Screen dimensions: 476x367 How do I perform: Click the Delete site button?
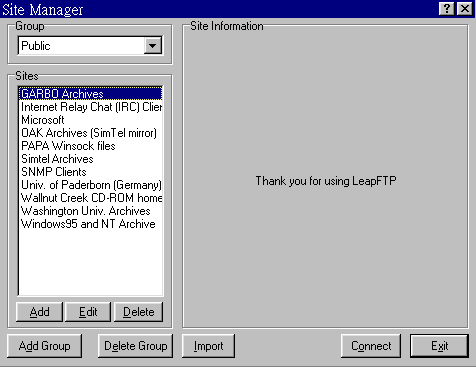(x=139, y=312)
